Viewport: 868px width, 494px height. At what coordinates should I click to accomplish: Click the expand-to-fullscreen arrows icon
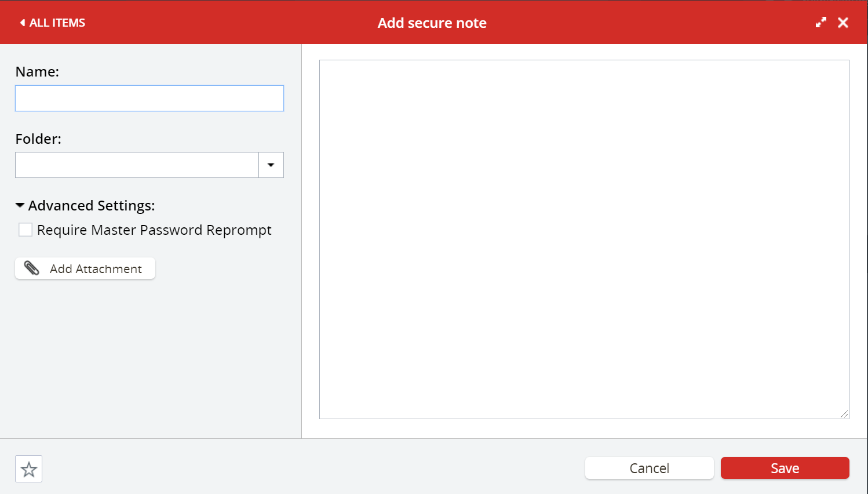pos(821,22)
